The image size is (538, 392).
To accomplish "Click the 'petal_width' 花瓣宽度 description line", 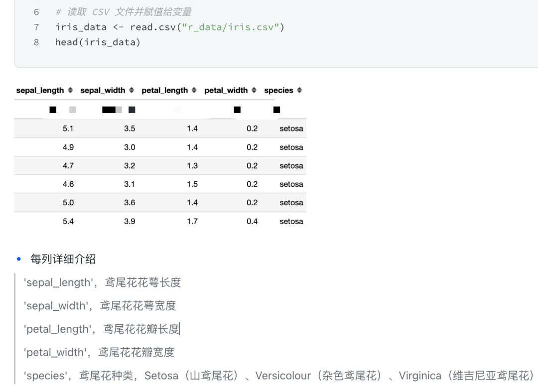I will point(99,353).
